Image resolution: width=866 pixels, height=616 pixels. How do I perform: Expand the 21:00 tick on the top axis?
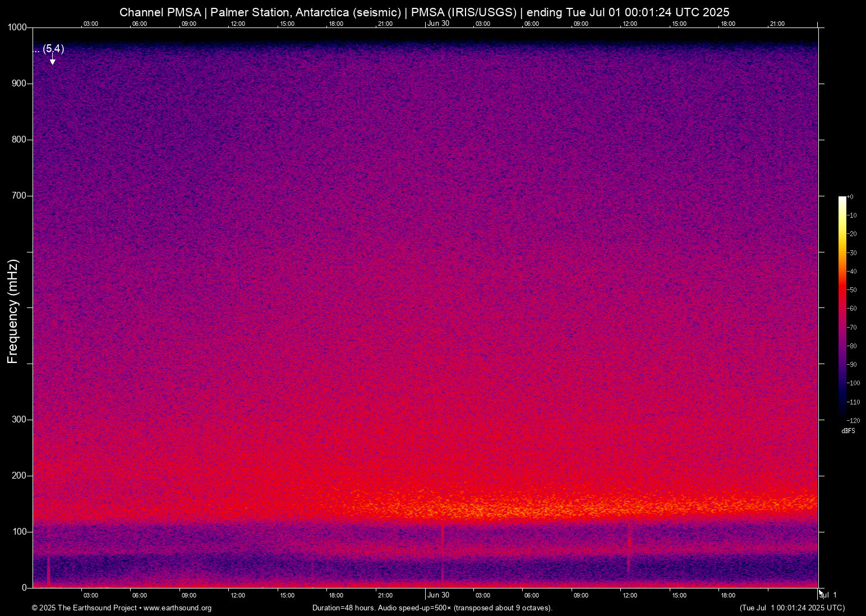[777, 24]
